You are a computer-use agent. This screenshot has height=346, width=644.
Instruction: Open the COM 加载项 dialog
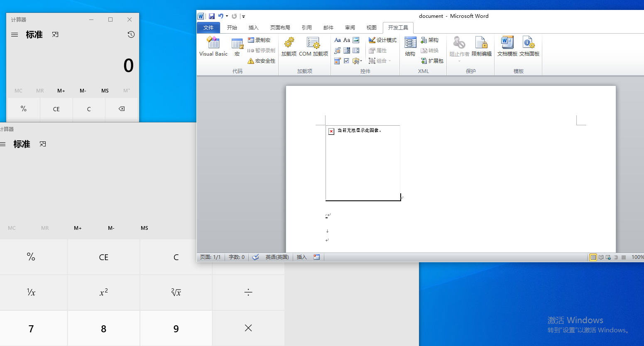tap(313, 46)
